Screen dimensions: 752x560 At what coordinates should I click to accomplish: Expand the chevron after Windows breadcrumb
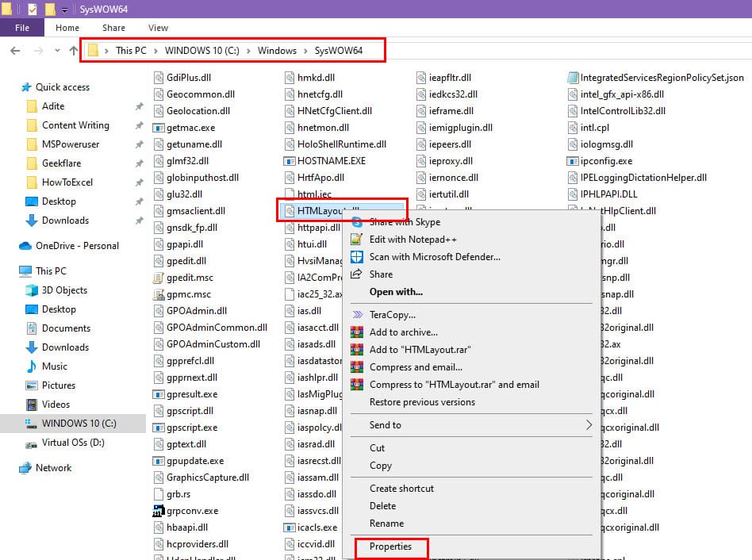click(x=305, y=50)
